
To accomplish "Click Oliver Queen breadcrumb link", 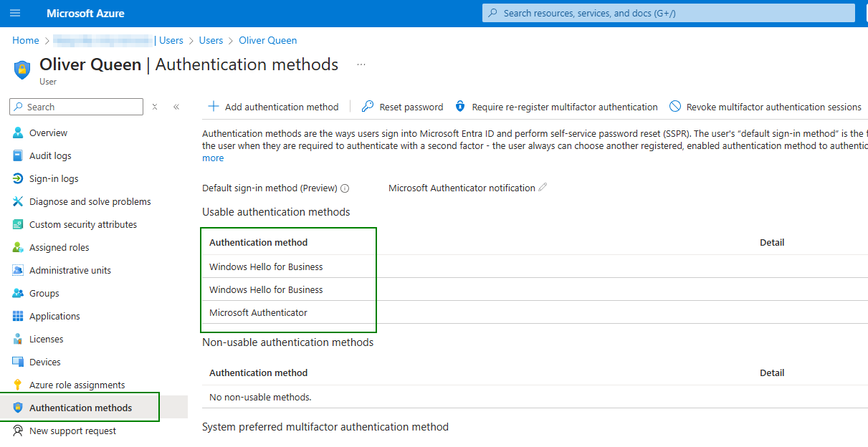I will click(268, 40).
